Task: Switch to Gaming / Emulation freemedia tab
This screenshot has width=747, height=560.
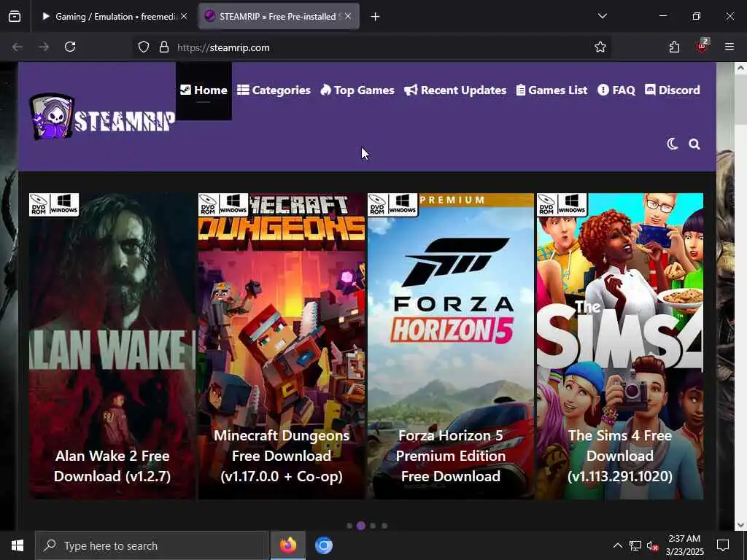Action: tap(113, 17)
